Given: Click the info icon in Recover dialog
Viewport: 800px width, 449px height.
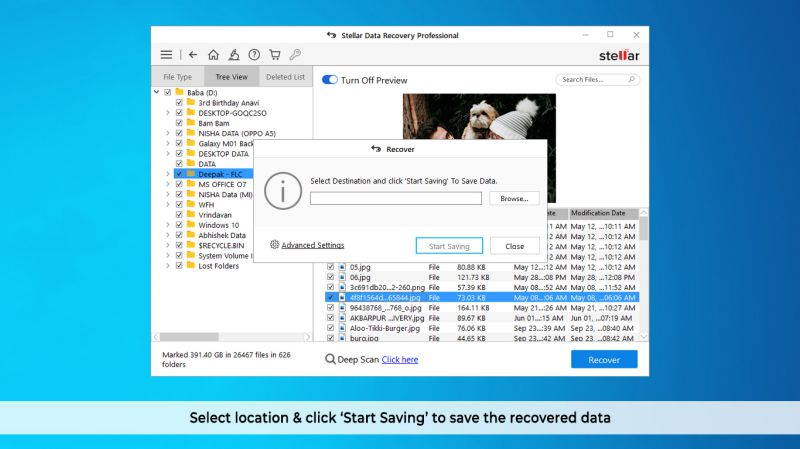Looking at the screenshot, I should click(x=283, y=191).
